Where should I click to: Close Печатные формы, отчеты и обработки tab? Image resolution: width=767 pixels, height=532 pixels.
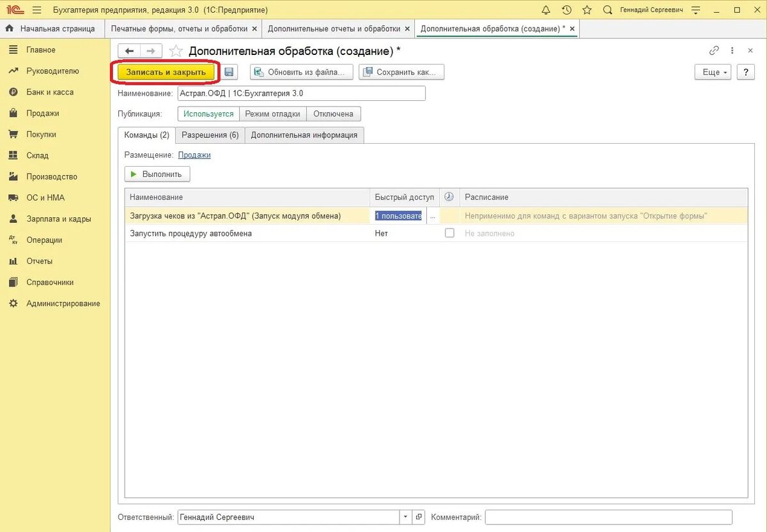[x=254, y=29]
